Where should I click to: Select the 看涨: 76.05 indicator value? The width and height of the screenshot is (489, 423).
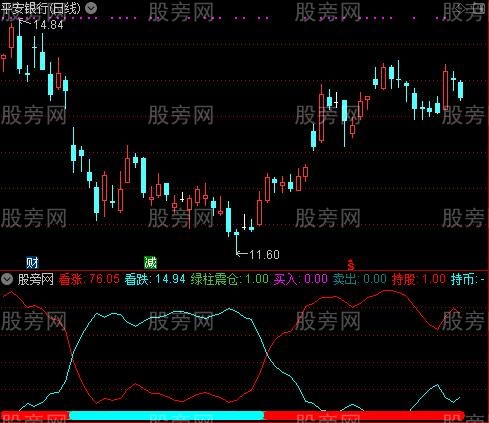pyautogui.click(x=89, y=279)
